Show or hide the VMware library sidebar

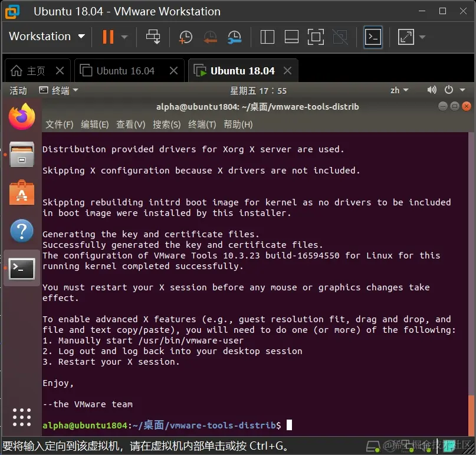(x=267, y=37)
